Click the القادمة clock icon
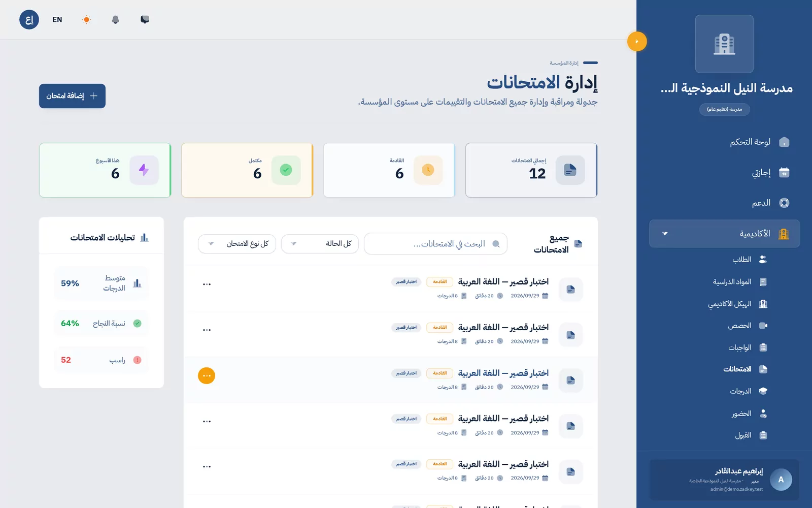Viewport: 812px width, 508px height. tap(428, 170)
